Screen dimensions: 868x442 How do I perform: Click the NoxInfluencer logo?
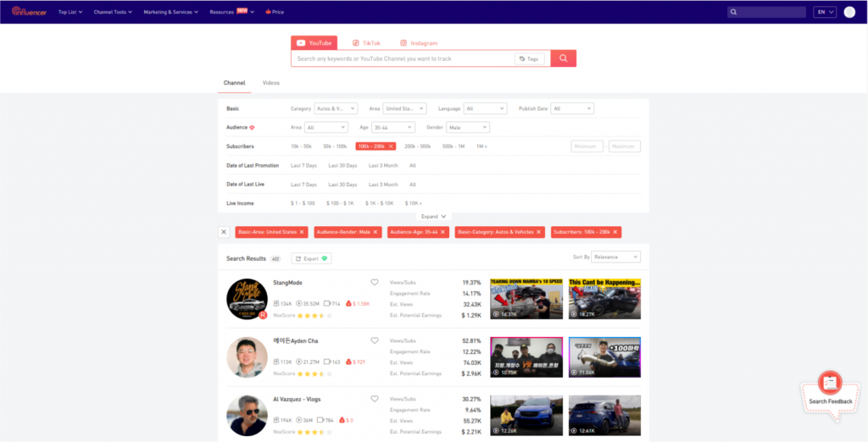pyautogui.click(x=29, y=12)
